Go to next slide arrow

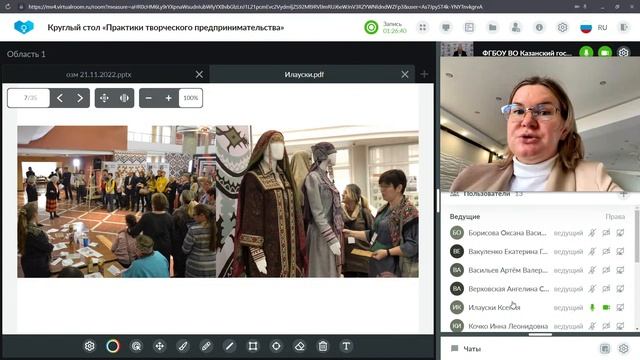click(x=80, y=98)
